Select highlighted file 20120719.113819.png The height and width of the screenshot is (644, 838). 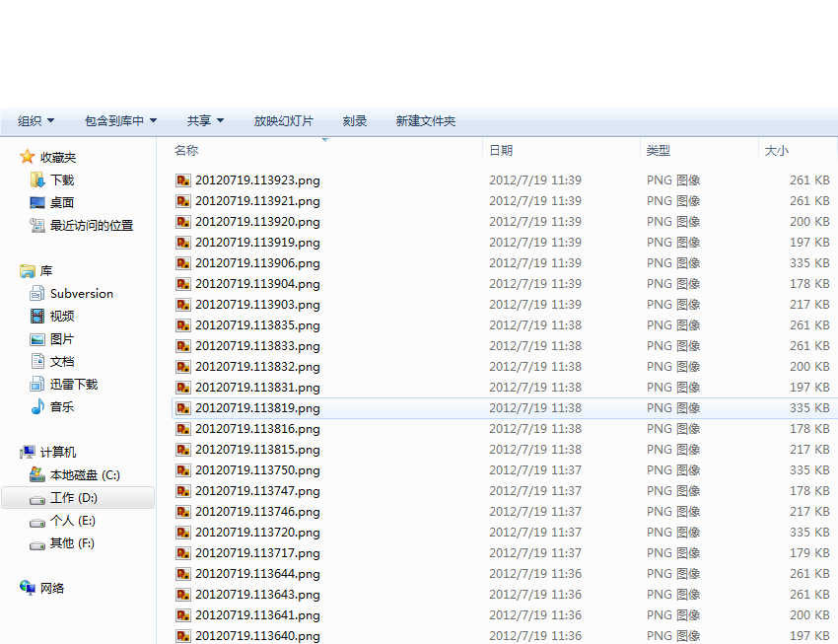[257, 408]
